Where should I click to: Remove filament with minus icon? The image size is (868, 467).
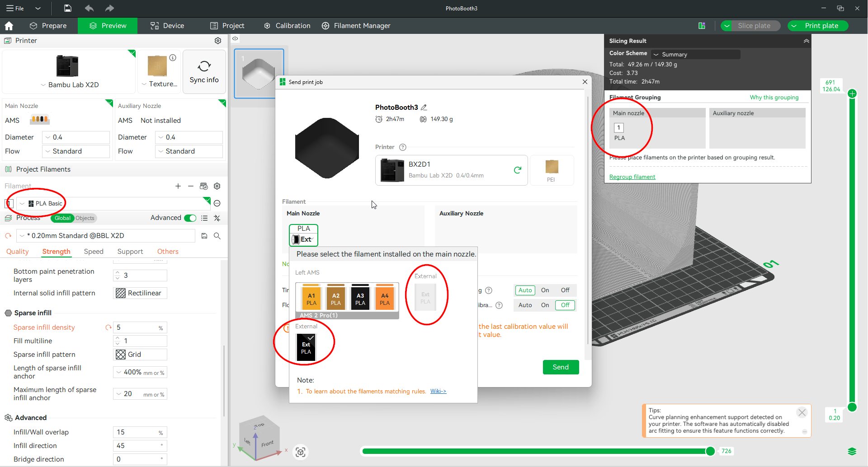[191, 186]
